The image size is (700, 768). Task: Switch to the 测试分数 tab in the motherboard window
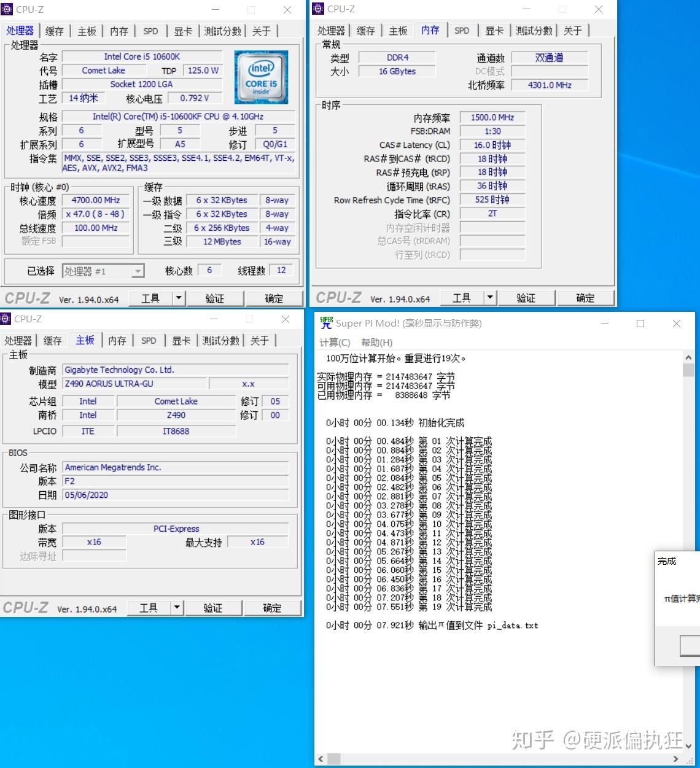(220, 339)
